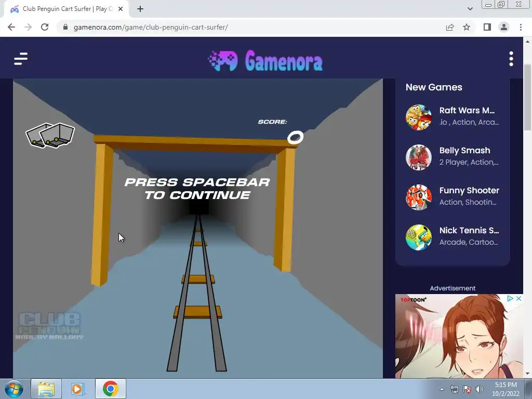This screenshot has height=399, width=532.
Task: Click the scrollbar up arrow
Action: [527, 42]
